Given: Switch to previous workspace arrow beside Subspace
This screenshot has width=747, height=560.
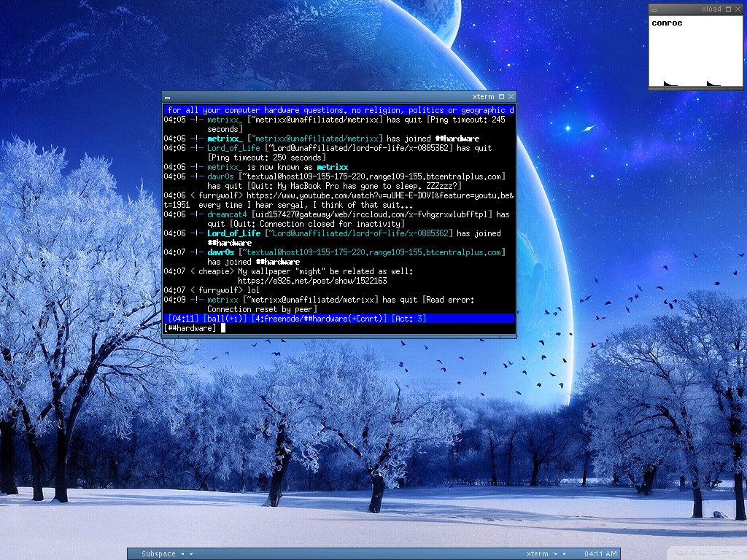Looking at the screenshot, I should click(x=182, y=554).
